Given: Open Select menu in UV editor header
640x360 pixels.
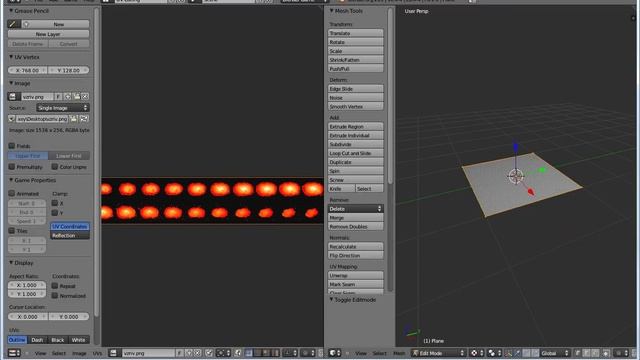Looking at the screenshot, I should click(x=59, y=353).
